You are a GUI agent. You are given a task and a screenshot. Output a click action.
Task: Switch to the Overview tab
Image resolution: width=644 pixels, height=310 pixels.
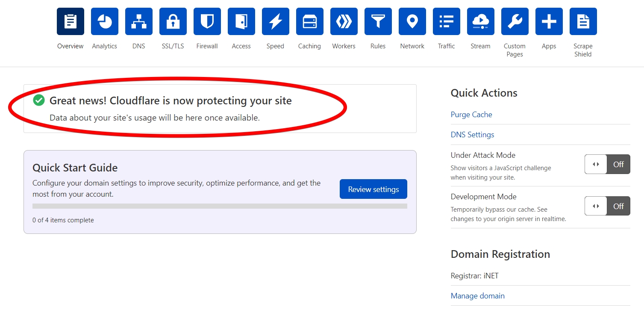click(70, 21)
